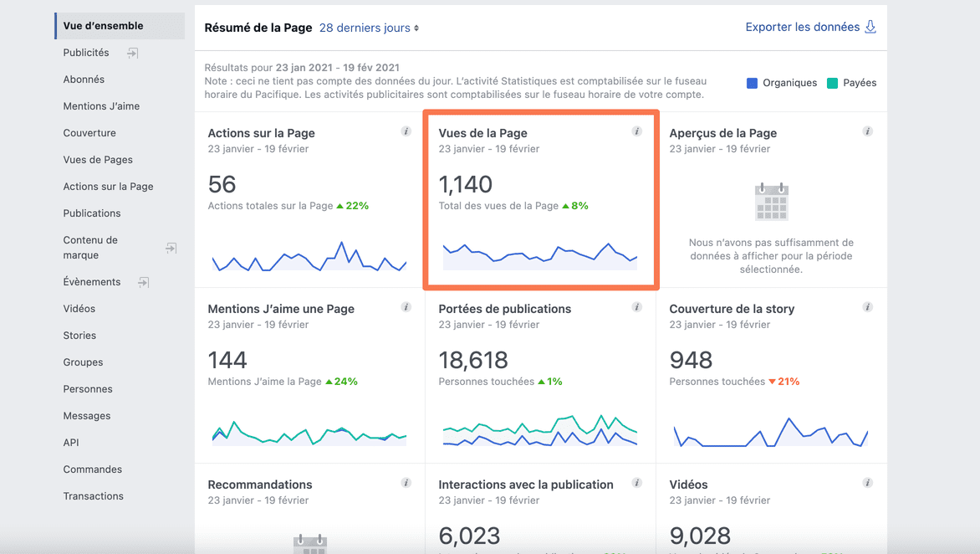Open the Abonnés section
Screen dimensions: 980x554
click(84, 80)
